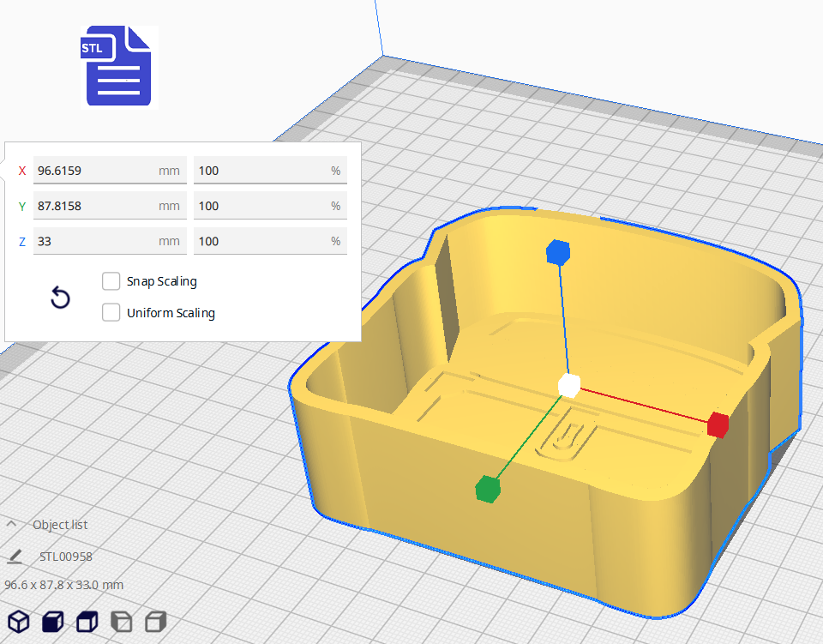
Task: Click the red X axis scale handle
Action: (718, 423)
